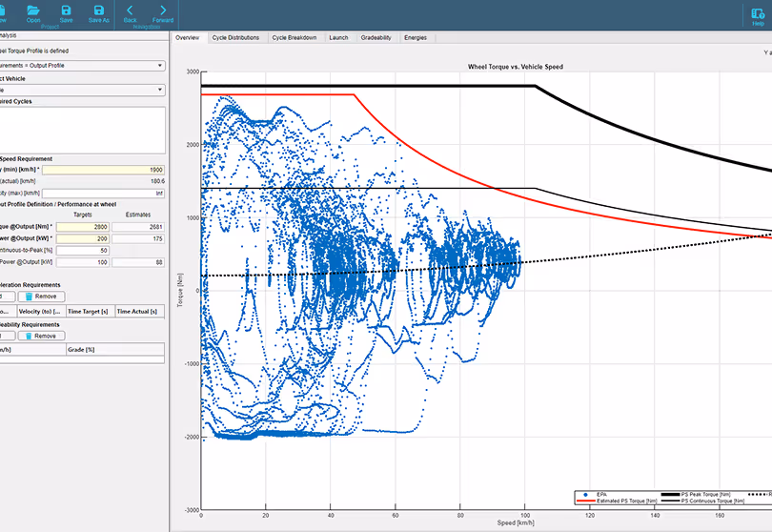This screenshot has width=772, height=532.
Task: Click the Torque [Nm] axis label
Action: click(x=180, y=291)
